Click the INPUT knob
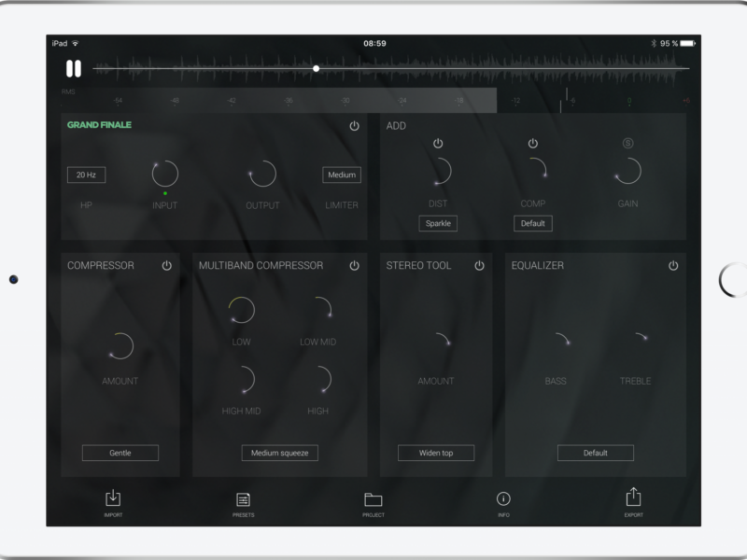The width and height of the screenshot is (747, 560). (x=165, y=174)
